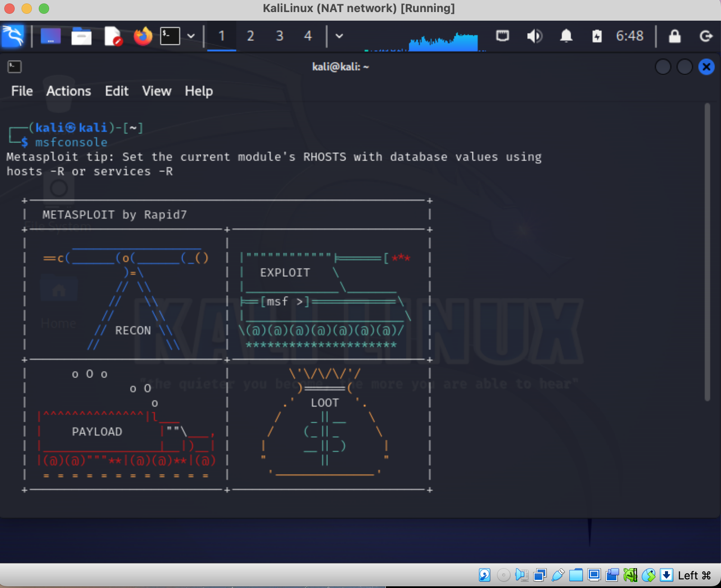
Task: Click the PAYLOAD label in the banner
Action: [x=97, y=432]
